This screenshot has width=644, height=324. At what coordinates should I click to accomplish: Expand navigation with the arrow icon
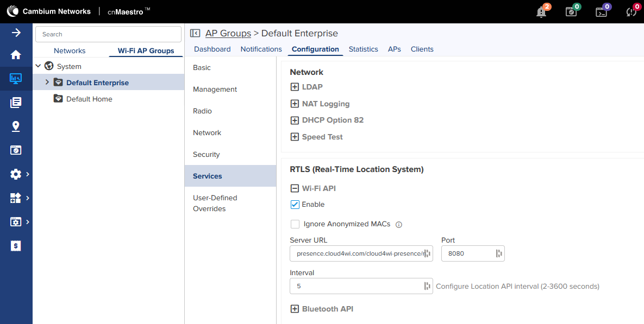pyautogui.click(x=16, y=33)
